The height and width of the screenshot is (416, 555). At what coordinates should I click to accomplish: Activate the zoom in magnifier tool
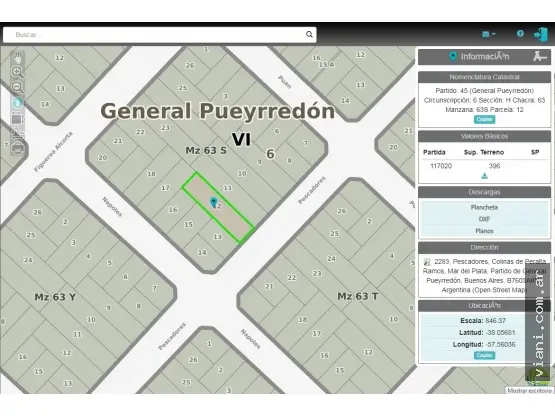(x=17, y=72)
